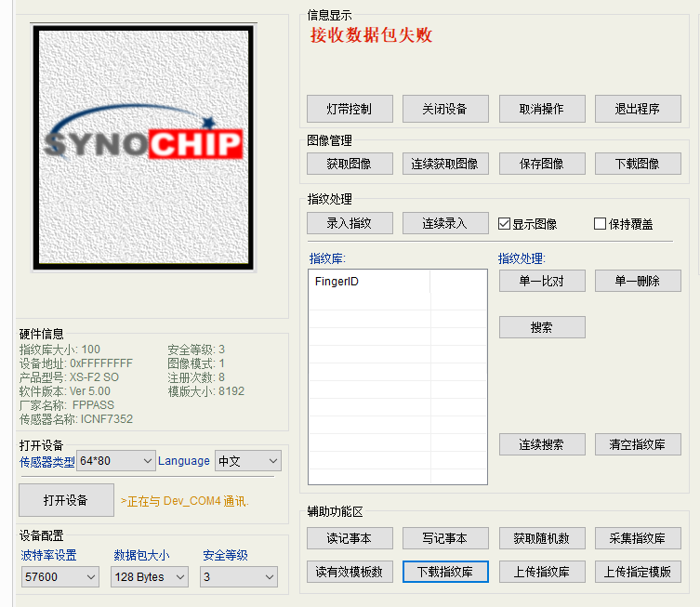Image resolution: width=700 pixels, height=607 pixels.
Task: Open the 安全等级 dropdown
Action: (x=239, y=577)
